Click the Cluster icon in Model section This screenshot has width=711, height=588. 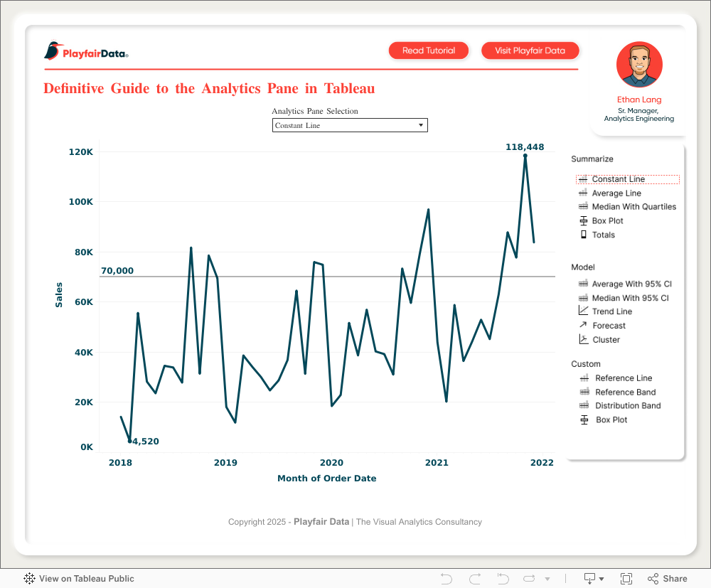click(x=583, y=339)
